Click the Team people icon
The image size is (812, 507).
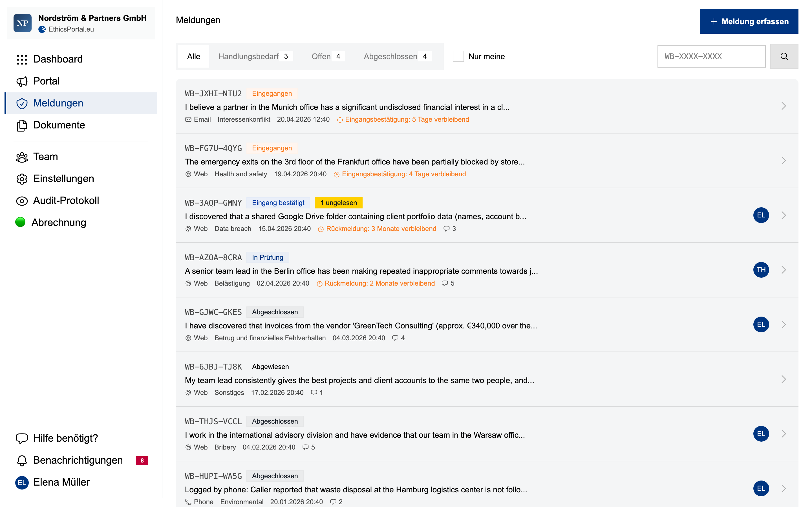tap(22, 157)
